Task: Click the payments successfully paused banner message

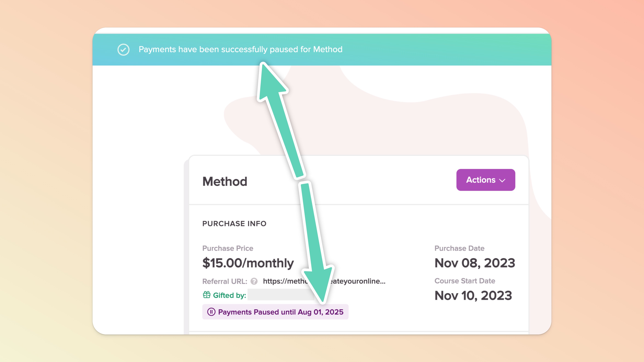Action: (x=240, y=50)
